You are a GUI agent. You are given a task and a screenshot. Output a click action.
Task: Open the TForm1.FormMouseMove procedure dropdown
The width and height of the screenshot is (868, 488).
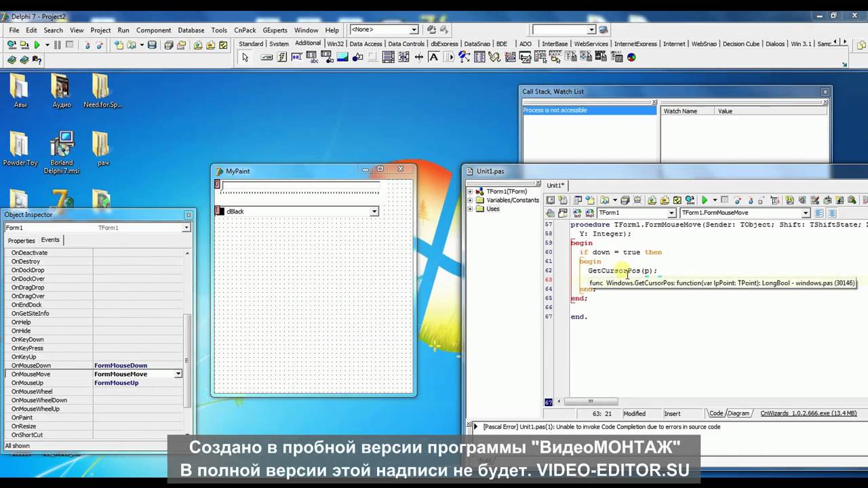[x=806, y=213]
